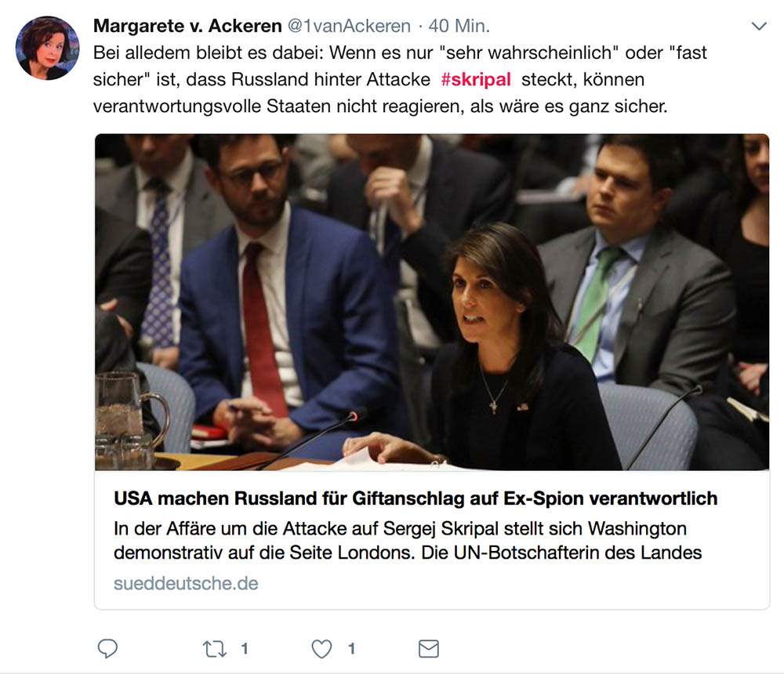Open the UN meeting preview image
This screenshot has height=674, width=784.
[x=432, y=302]
